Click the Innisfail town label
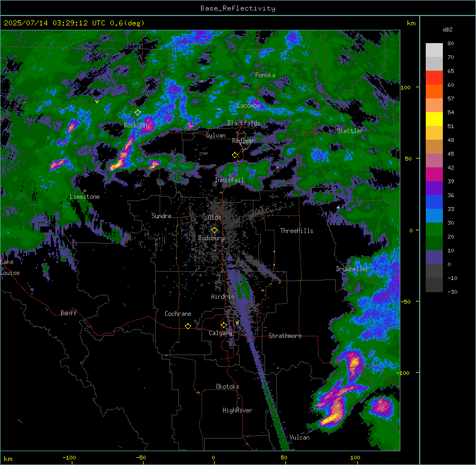The height and width of the screenshot is (465, 476). [x=229, y=180]
